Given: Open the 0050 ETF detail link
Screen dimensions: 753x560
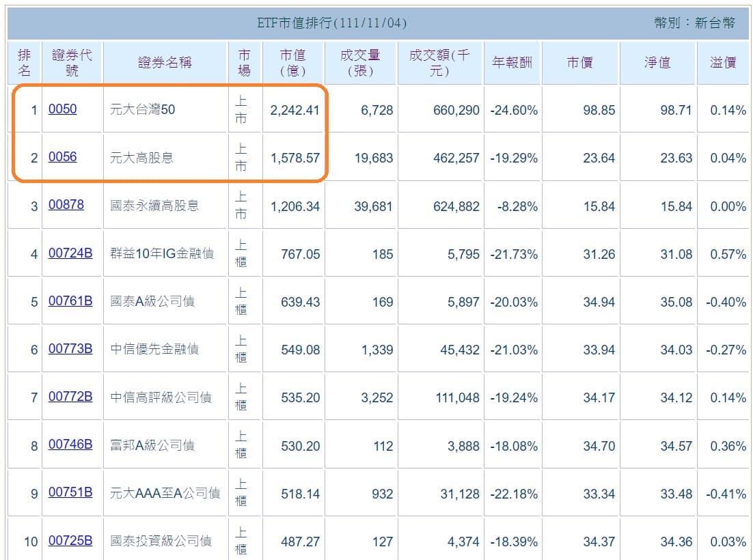Looking at the screenshot, I should [x=63, y=109].
